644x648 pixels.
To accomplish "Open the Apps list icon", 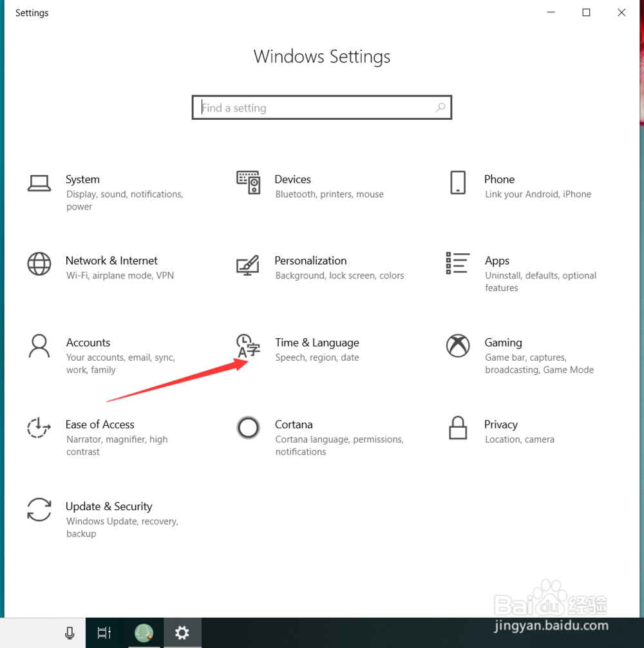I will click(x=458, y=263).
